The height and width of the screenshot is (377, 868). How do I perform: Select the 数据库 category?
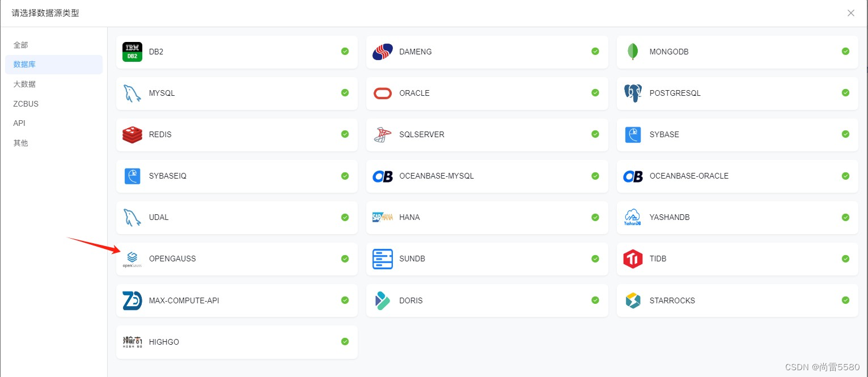tap(54, 65)
